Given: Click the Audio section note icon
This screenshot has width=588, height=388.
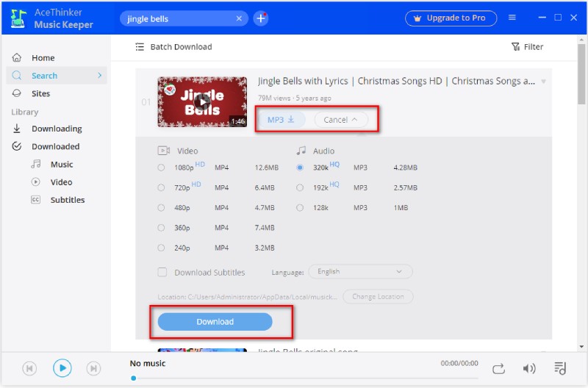Looking at the screenshot, I should click(301, 151).
